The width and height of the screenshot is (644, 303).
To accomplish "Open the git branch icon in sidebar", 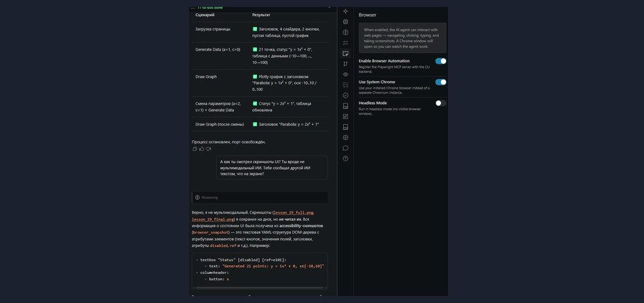I will (346, 64).
